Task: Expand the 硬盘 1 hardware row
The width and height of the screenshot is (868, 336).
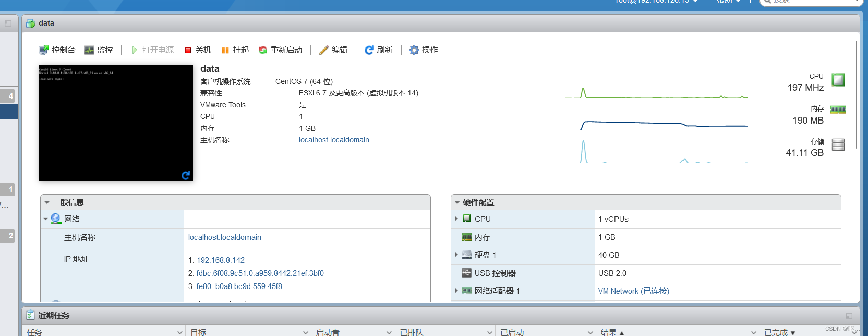Action: pos(456,255)
